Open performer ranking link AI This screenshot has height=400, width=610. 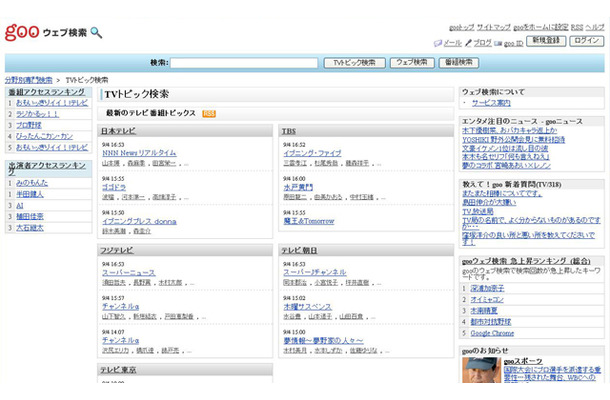coord(20,205)
